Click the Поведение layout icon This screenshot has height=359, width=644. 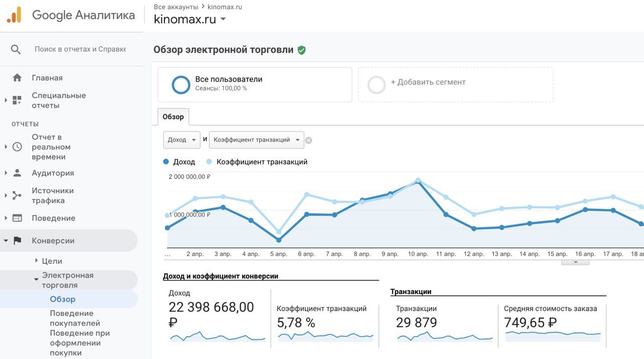[17, 218]
